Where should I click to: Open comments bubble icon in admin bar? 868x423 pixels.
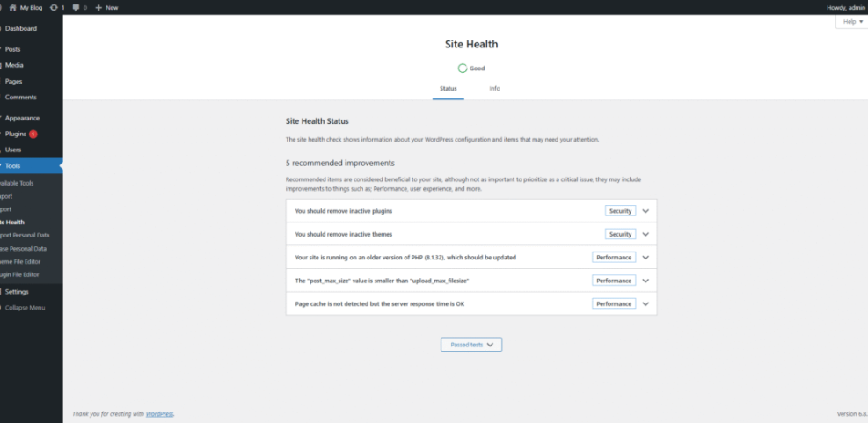point(76,8)
